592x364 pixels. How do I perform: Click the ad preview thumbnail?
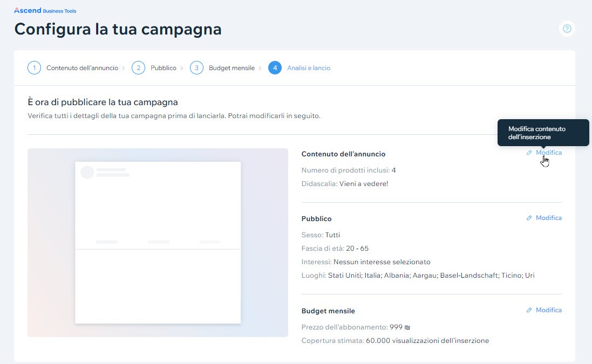[158, 243]
